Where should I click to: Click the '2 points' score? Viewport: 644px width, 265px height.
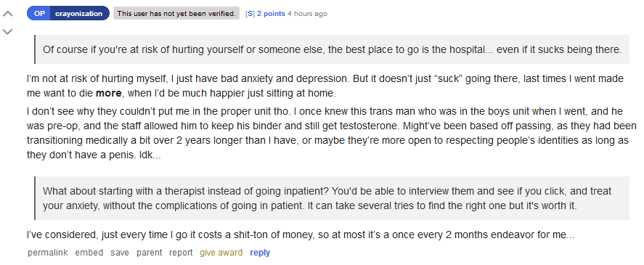[271, 14]
